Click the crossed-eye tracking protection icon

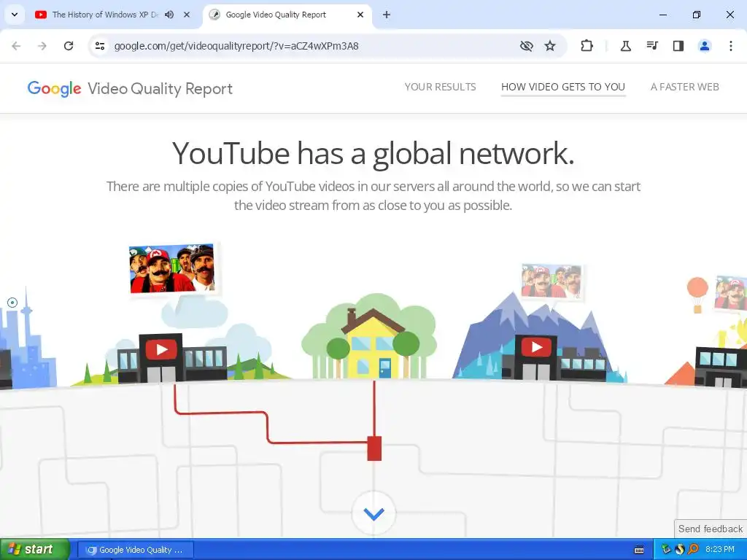coord(527,46)
